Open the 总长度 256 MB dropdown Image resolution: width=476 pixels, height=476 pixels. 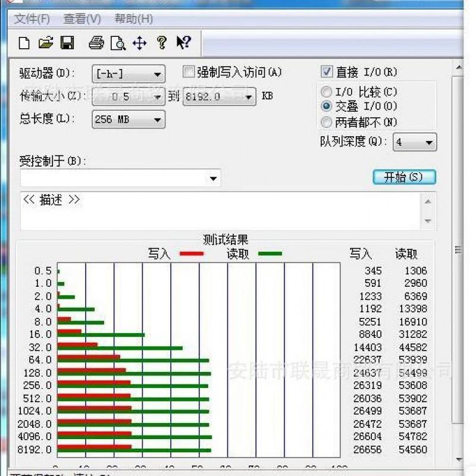(x=129, y=120)
